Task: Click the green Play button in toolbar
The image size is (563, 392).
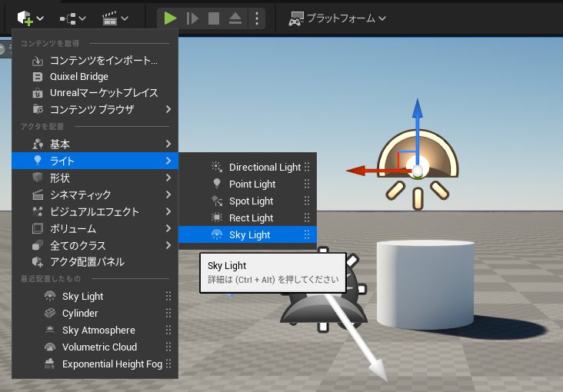Action: tap(171, 18)
